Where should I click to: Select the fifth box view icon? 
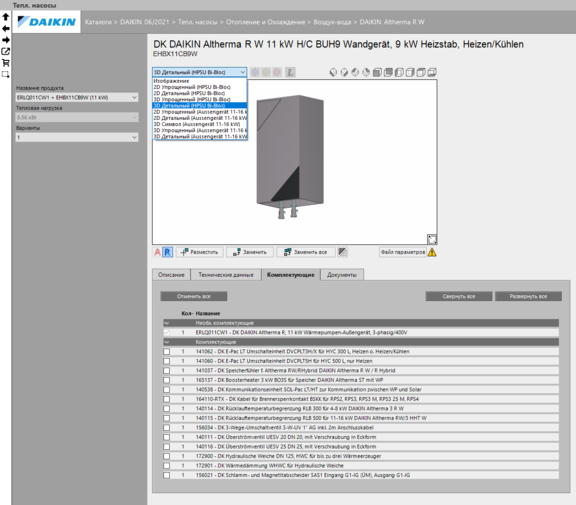point(377,72)
